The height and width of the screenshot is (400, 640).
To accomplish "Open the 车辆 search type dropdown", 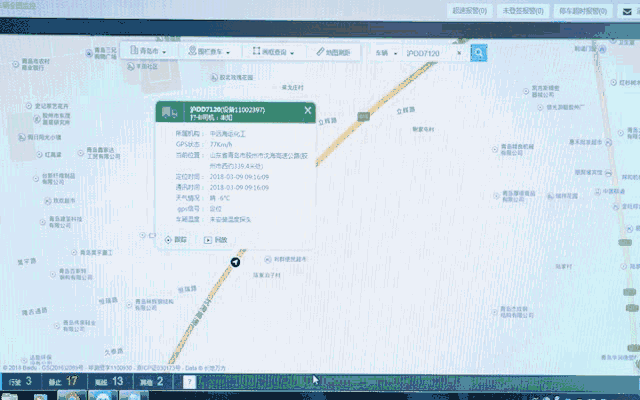I will (386, 53).
